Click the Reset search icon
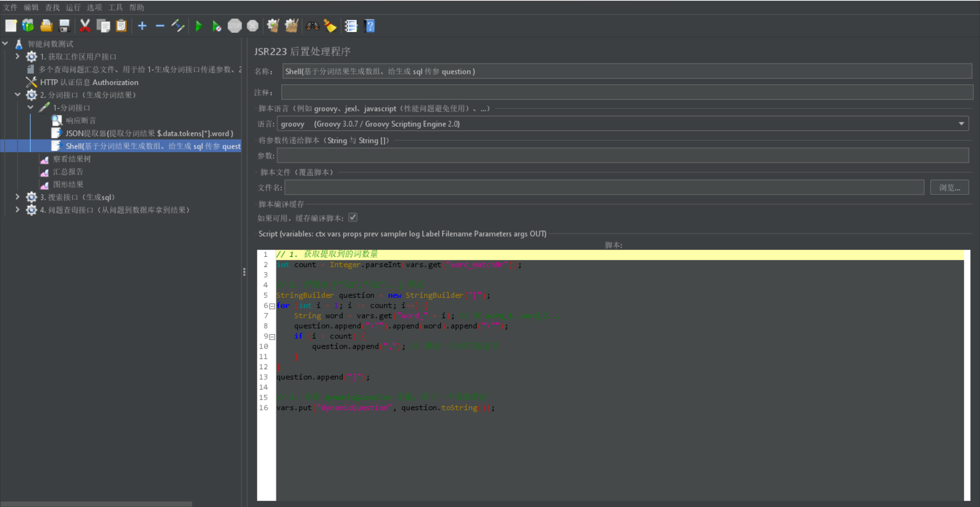This screenshot has width=980, height=507. pyautogui.click(x=330, y=26)
